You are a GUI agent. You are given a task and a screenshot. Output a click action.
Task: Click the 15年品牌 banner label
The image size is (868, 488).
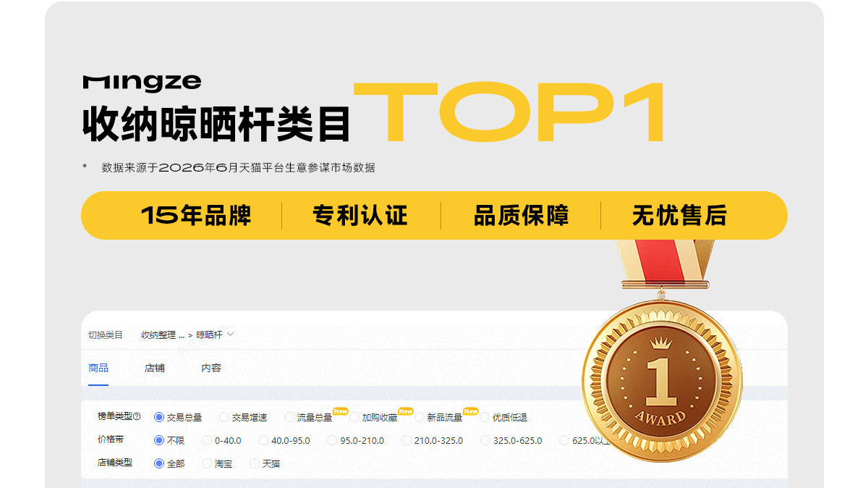[196, 215]
